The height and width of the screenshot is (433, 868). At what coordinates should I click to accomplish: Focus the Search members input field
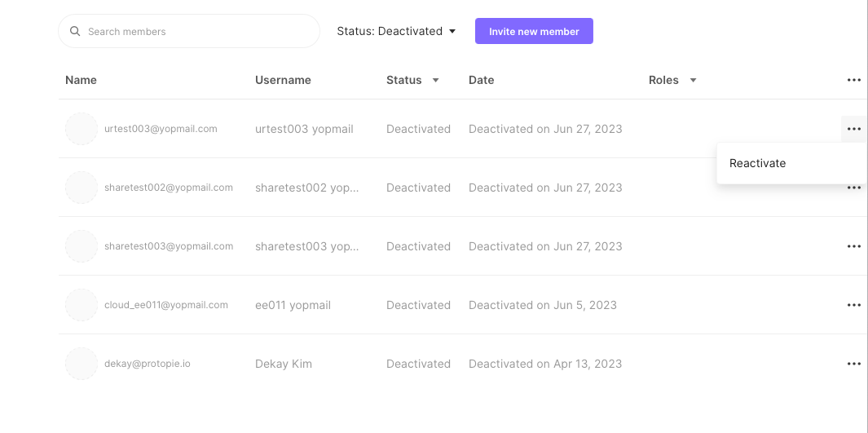196,32
